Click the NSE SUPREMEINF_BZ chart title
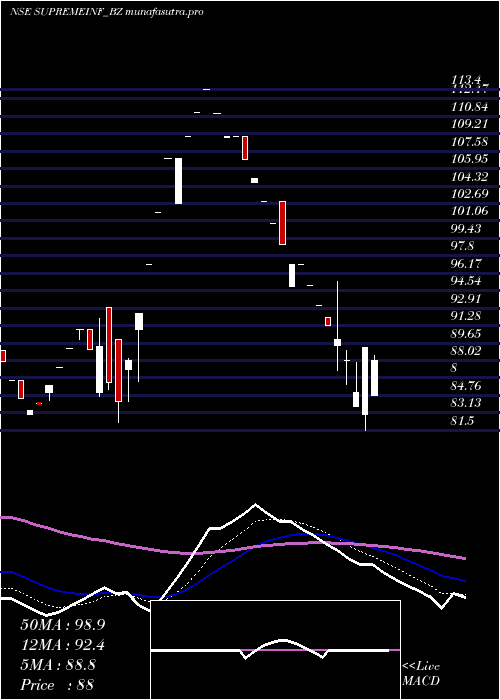Image resolution: width=500 pixels, height=700 pixels. (x=107, y=12)
